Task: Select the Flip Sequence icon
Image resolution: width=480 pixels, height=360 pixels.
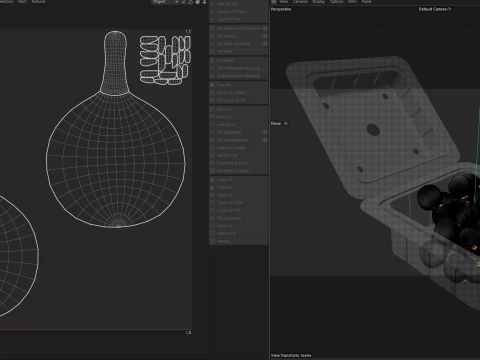Action: [212, 218]
